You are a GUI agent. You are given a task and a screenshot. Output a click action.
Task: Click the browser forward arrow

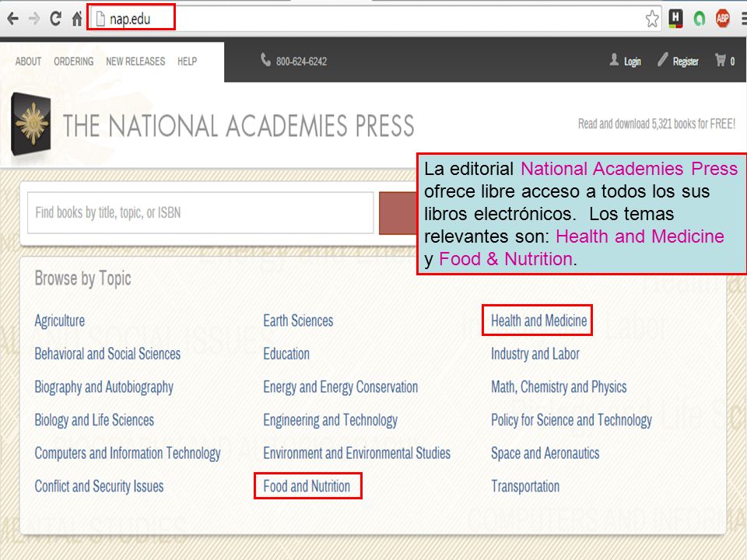[34, 19]
